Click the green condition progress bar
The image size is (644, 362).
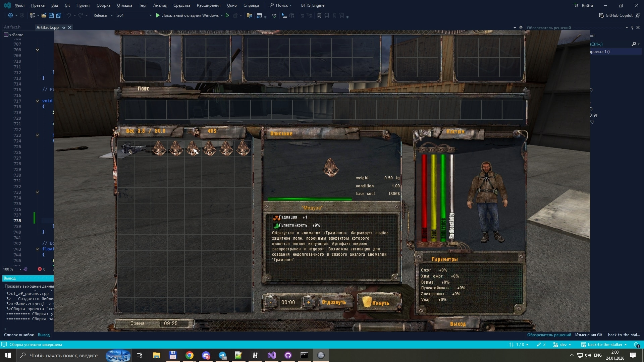click(309, 199)
